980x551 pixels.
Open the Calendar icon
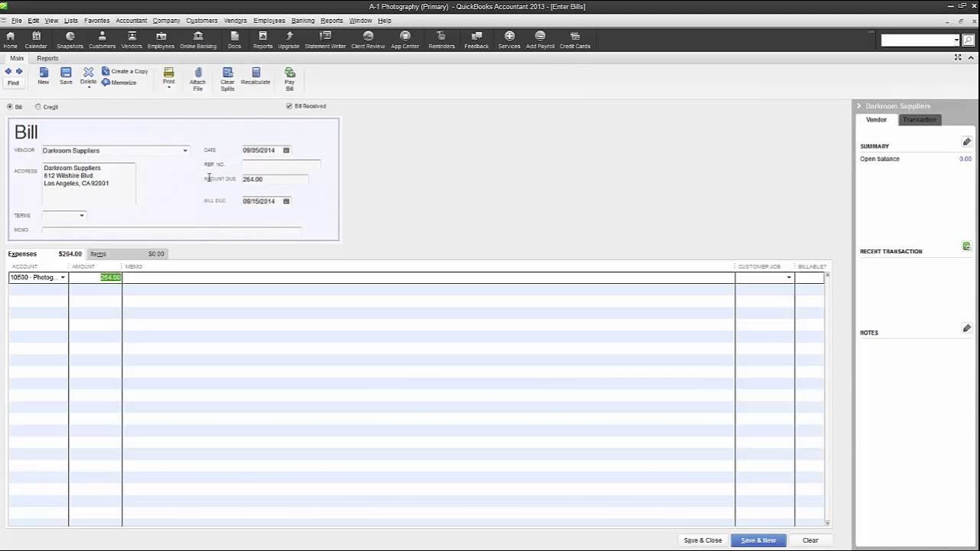click(x=36, y=40)
